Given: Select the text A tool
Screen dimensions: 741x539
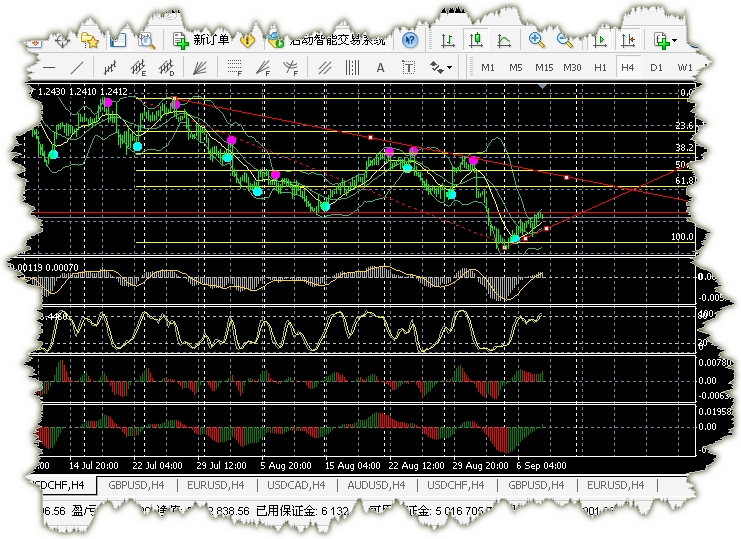Looking at the screenshot, I should (x=380, y=68).
